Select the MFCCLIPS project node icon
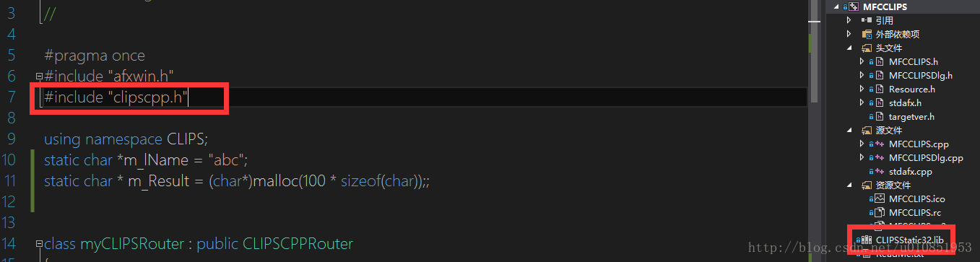The image size is (980, 262). [x=853, y=6]
